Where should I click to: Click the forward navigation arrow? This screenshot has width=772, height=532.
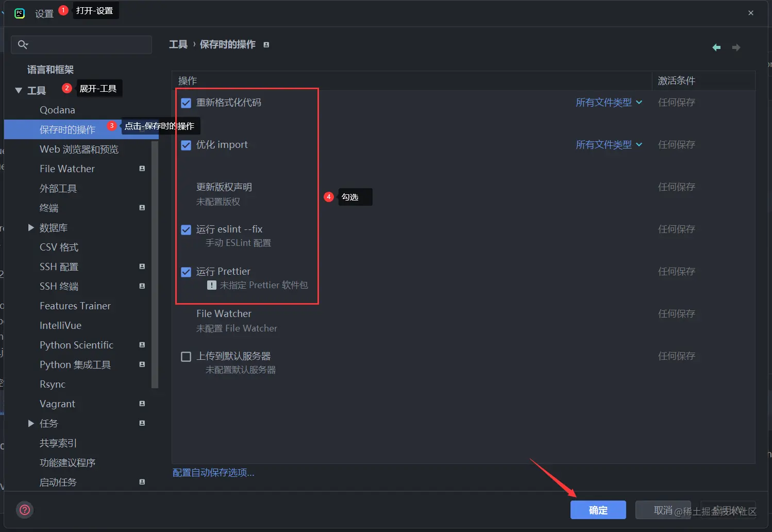click(736, 47)
